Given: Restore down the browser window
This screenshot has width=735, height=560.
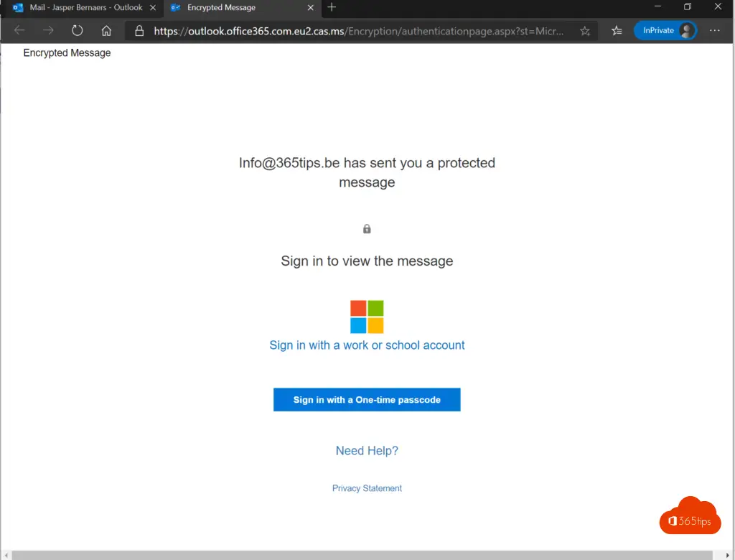Looking at the screenshot, I should coord(687,6).
